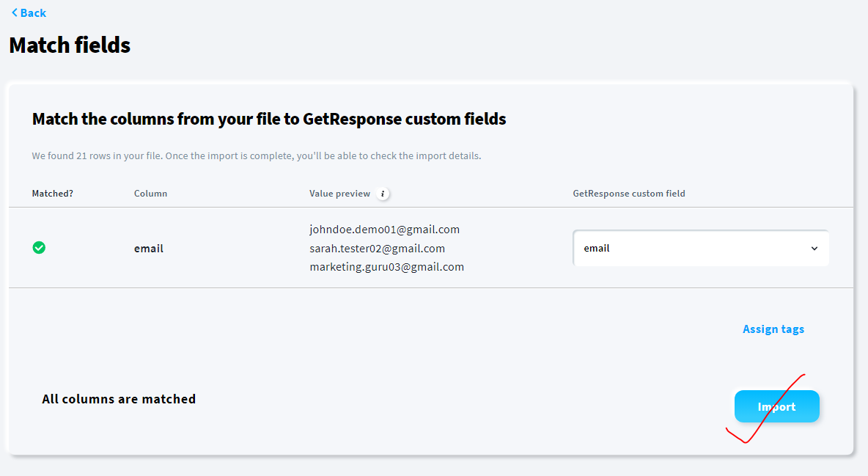Screen dimensions: 868x476
Task: Click the back chevron arrow icon
Action: [x=15, y=12]
